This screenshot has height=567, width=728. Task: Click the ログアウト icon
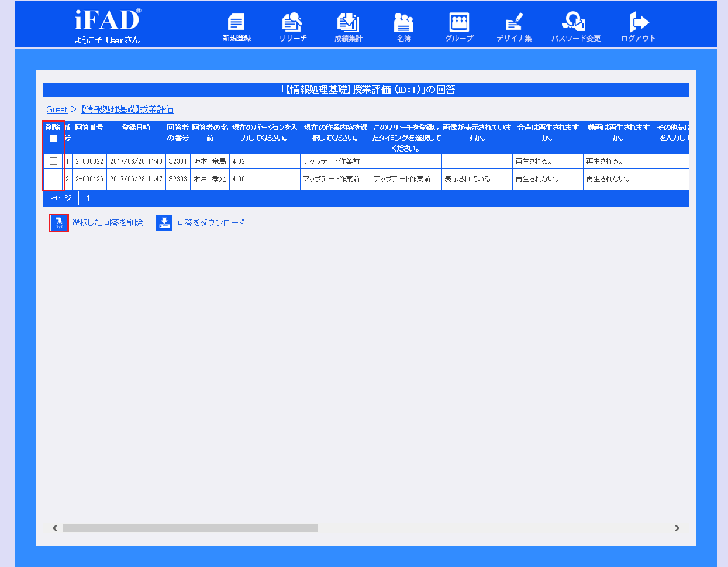click(639, 22)
